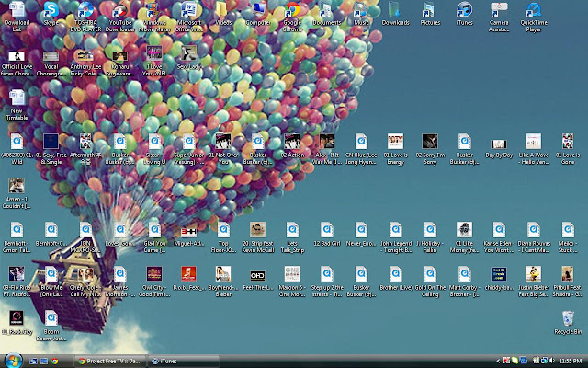Open the TOSHIBA DVD PLAYER shortcut

coord(85,17)
